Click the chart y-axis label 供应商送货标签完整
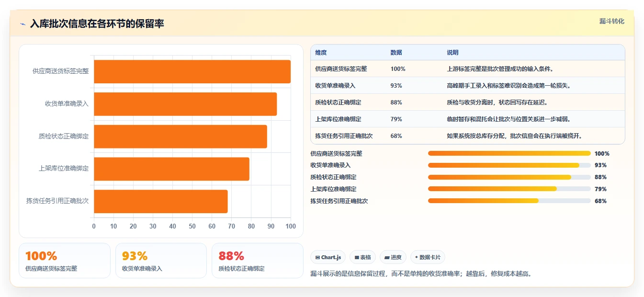The height and width of the screenshot is (297, 644). 61,71
